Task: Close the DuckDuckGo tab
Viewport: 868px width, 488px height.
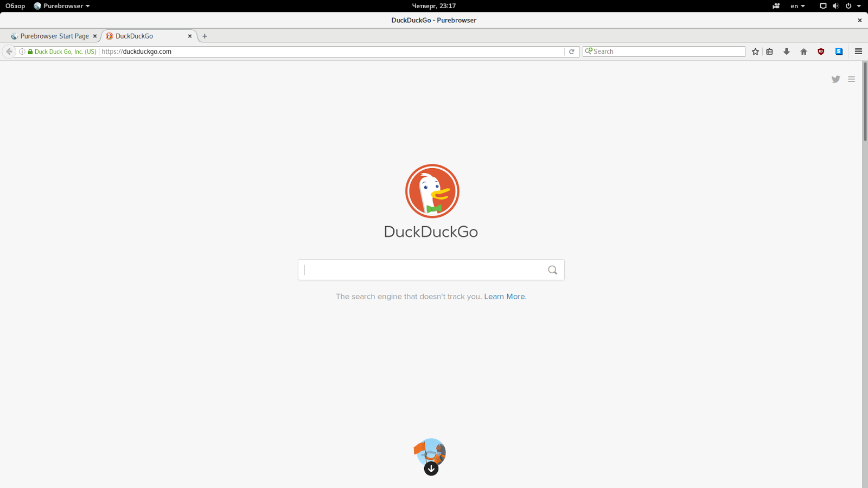Action: click(x=190, y=36)
